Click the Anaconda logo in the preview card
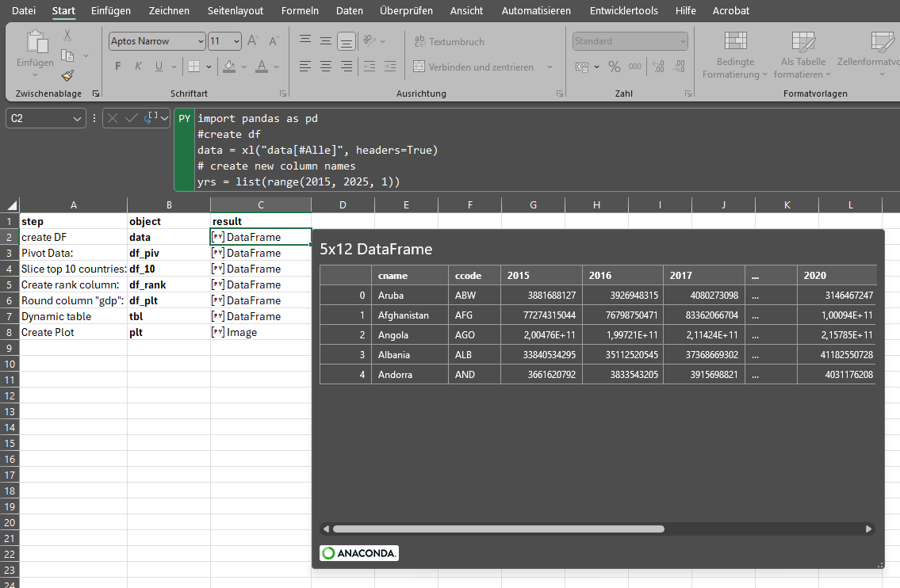Viewport: 900px width, 588px height. click(359, 553)
